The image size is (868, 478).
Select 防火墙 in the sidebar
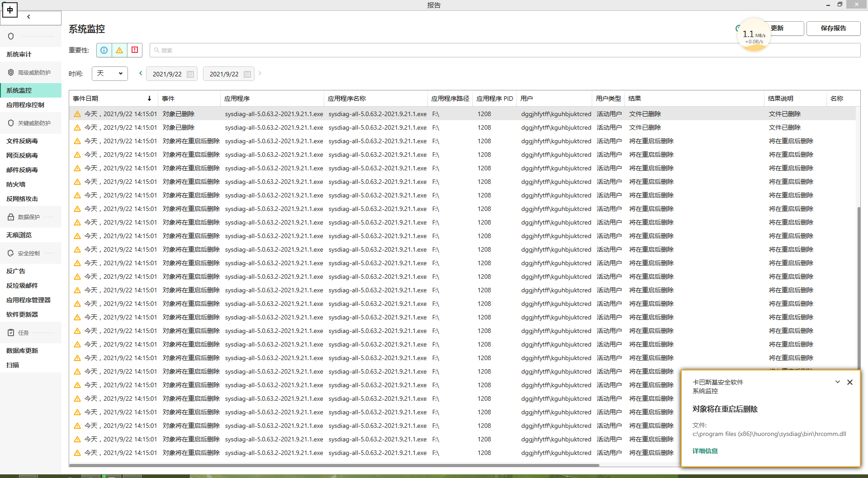pyautogui.click(x=16, y=184)
